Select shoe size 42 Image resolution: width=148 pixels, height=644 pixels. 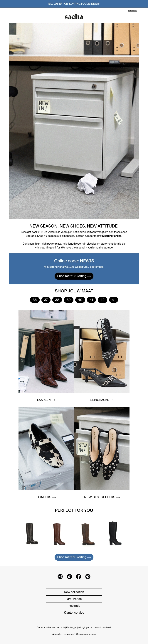click(x=102, y=300)
